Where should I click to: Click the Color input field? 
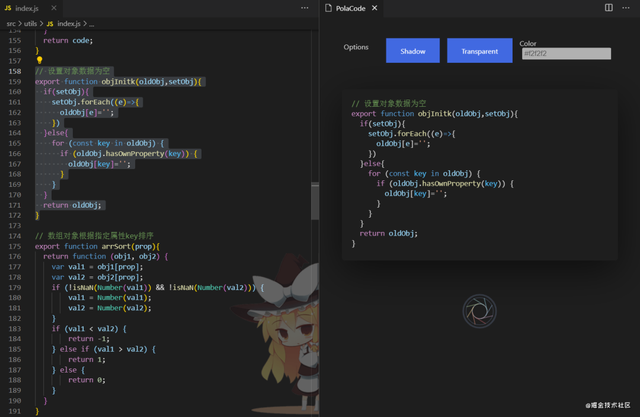566,53
